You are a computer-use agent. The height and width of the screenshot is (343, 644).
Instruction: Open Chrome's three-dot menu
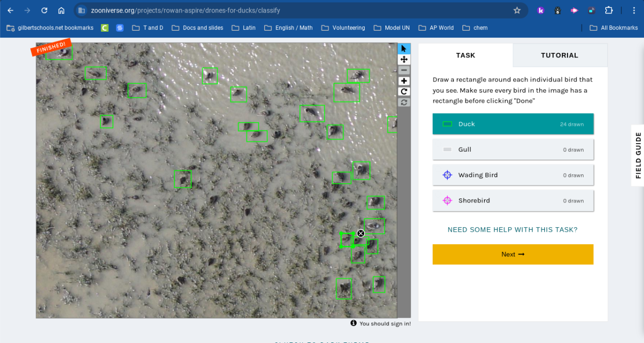633,10
